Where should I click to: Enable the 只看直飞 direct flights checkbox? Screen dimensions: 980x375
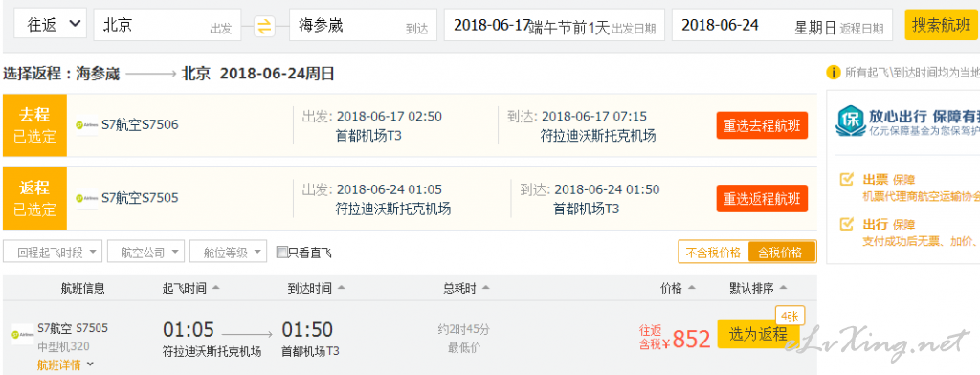pyautogui.click(x=282, y=253)
